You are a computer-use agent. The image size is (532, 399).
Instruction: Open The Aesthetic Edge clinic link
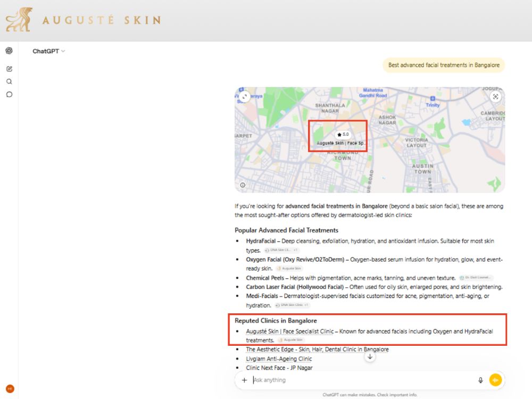[317, 349]
